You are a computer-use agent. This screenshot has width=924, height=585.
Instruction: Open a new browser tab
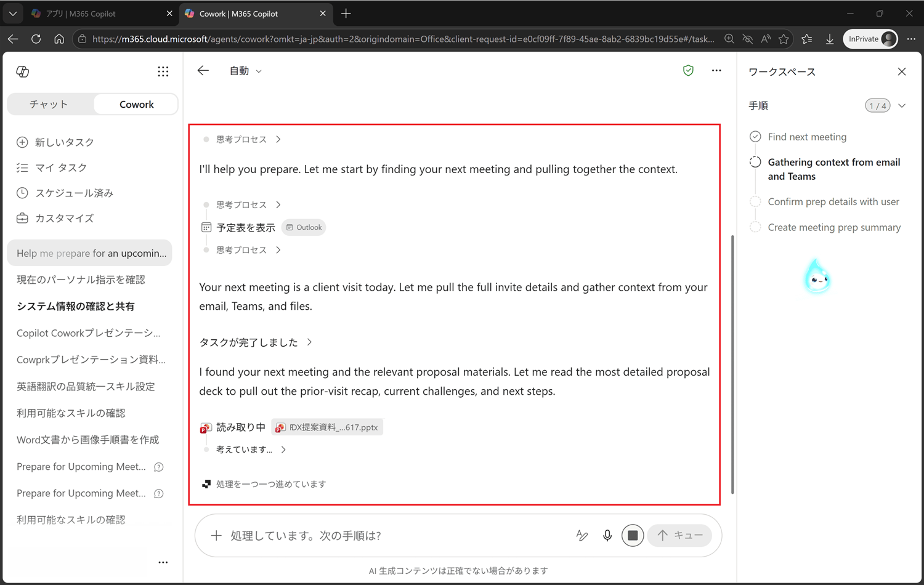coord(346,14)
